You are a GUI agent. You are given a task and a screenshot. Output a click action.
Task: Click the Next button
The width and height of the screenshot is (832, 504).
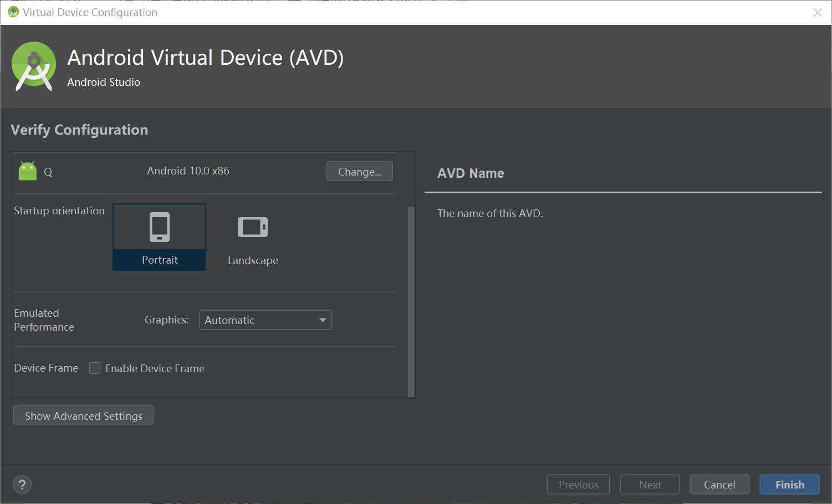coord(650,485)
